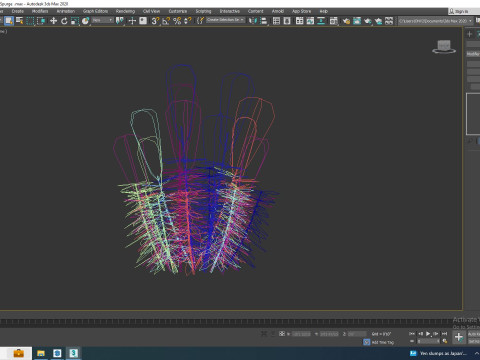Open File Explorer from taskbar
Image resolution: width=480 pixels, height=360 pixels.
coord(41,353)
